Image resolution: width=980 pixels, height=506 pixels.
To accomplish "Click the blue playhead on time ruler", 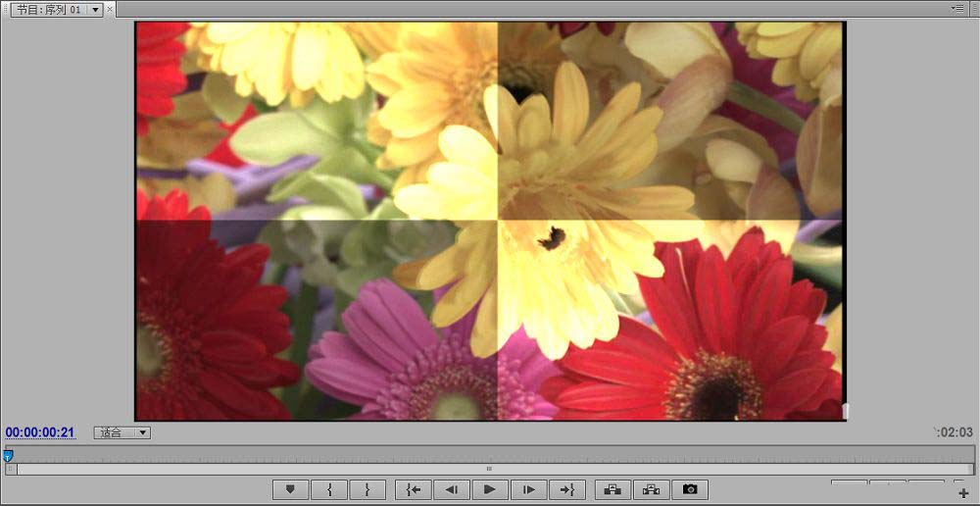I will pos(8,455).
